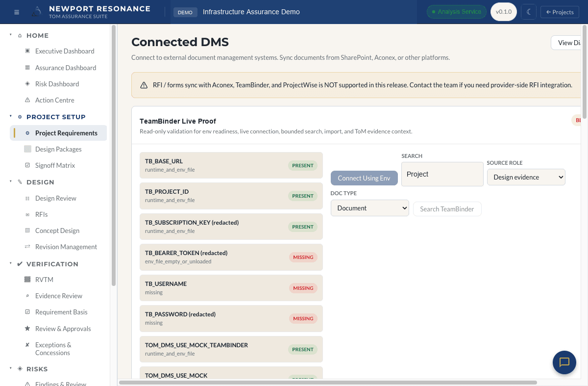Click the sidebar vertical scrollbar

(114, 155)
